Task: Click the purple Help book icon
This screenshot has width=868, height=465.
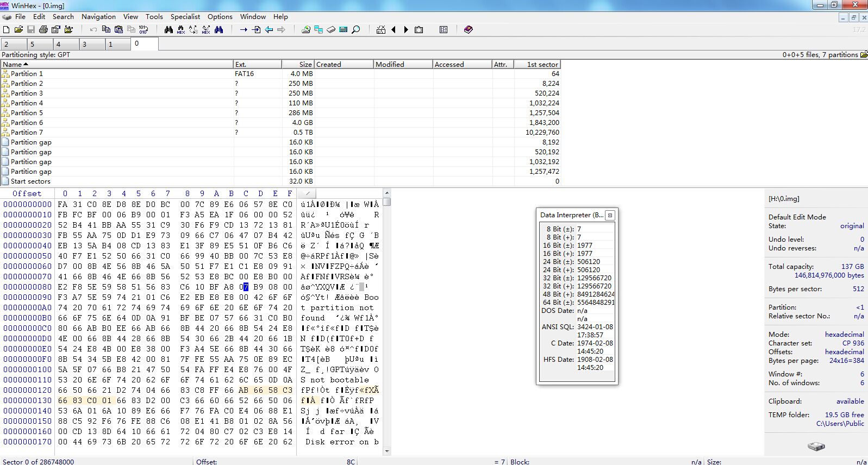Action: (x=469, y=29)
